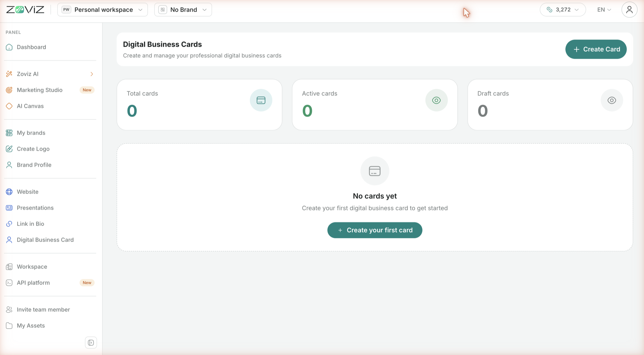Expand the Zoviz AI submenu chevron

(92, 74)
